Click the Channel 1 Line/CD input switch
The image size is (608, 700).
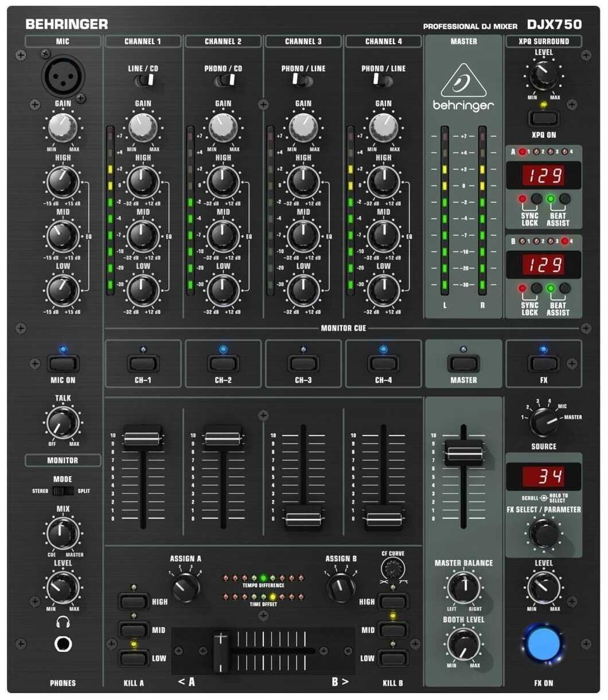(143, 81)
